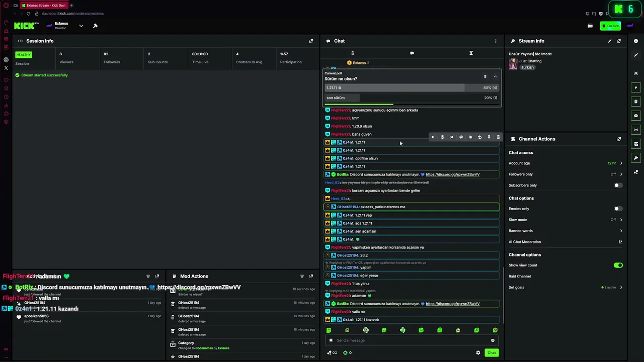
Task: Click the 00:18:00 Time Live value
Action: 200,54
